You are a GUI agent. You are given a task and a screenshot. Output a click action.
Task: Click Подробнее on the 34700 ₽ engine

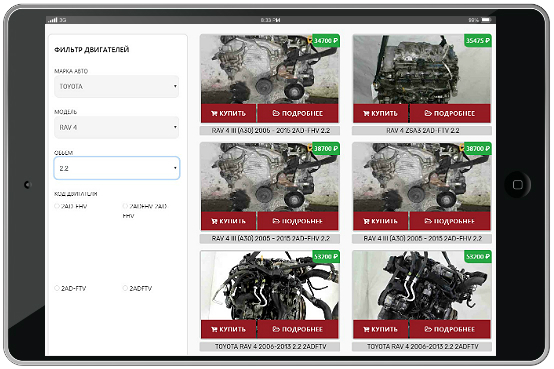coord(297,113)
